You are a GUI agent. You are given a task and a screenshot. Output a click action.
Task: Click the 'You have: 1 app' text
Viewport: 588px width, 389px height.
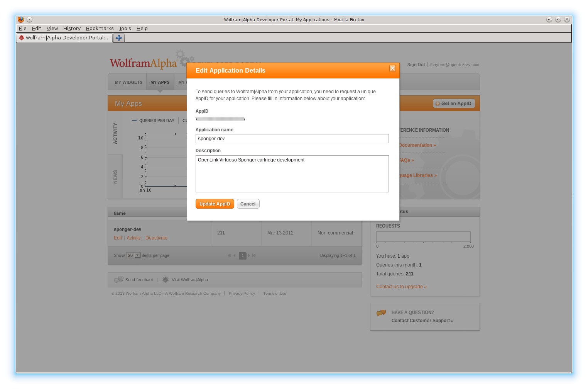[393, 256]
